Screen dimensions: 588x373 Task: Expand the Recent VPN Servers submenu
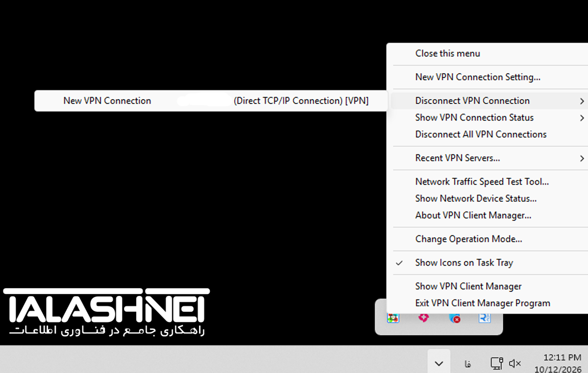pyautogui.click(x=489, y=158)
